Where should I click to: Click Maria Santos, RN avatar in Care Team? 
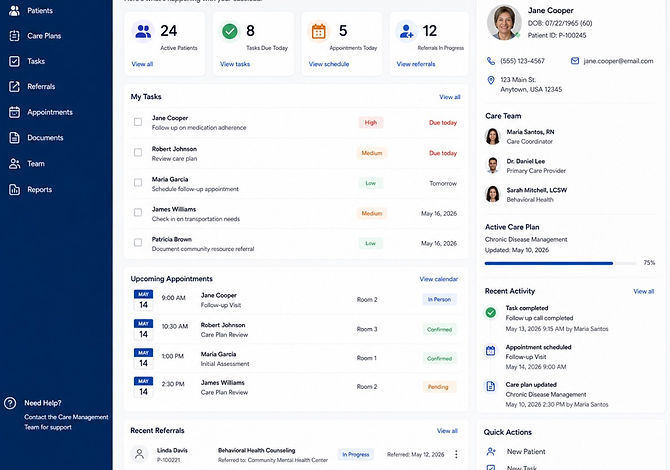(493, 137)
